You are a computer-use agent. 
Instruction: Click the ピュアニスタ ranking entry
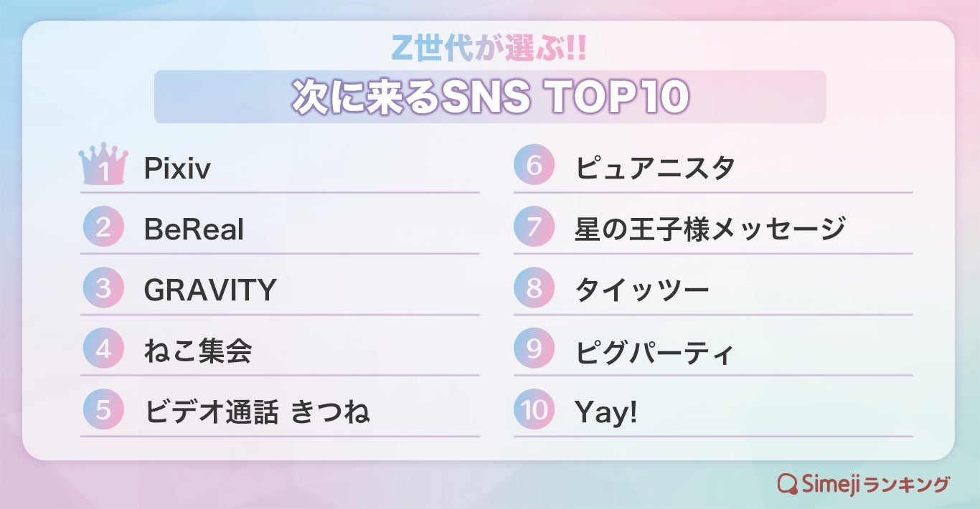pos(655,168)
